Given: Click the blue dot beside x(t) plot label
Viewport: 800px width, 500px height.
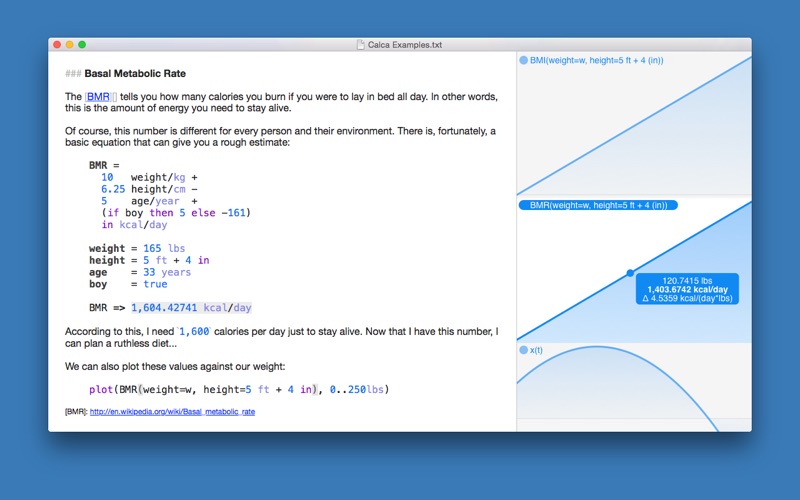Looking at the screenshot, I should tap(523, 350).
